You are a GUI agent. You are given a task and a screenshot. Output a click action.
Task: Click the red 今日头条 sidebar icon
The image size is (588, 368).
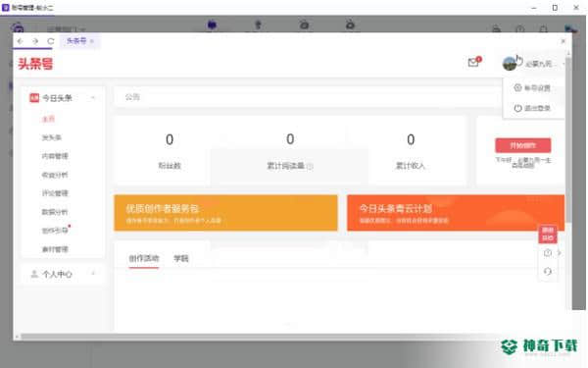(x=34, y=97)
